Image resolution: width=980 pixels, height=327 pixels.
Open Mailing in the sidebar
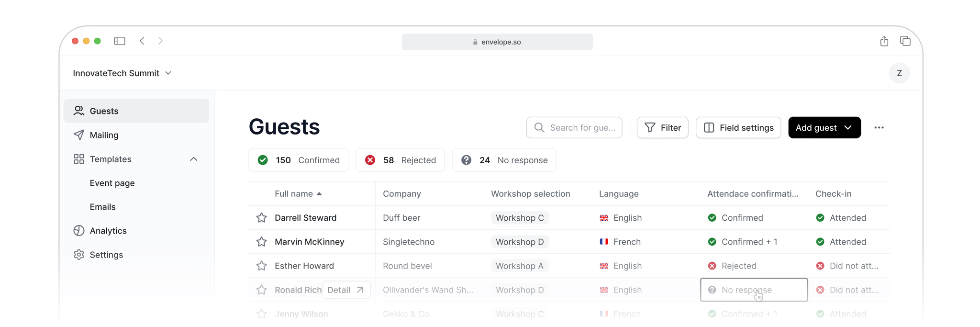104,135
